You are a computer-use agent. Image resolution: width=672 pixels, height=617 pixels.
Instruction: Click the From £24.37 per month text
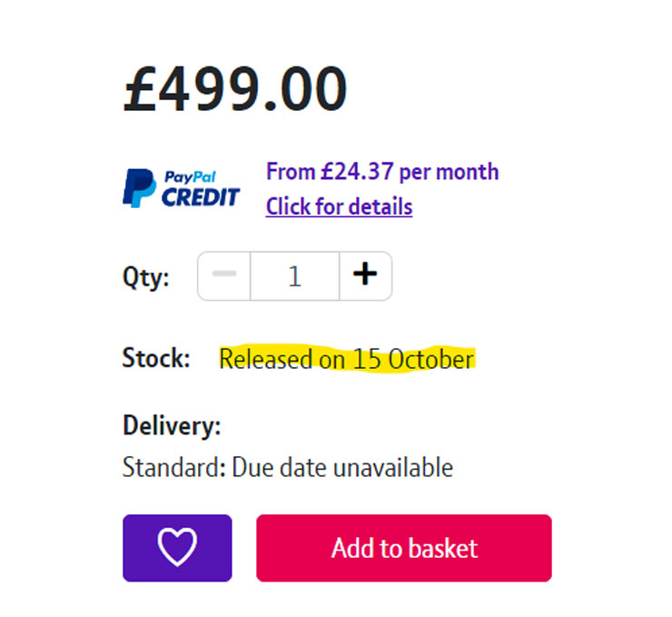click(381, 172)
